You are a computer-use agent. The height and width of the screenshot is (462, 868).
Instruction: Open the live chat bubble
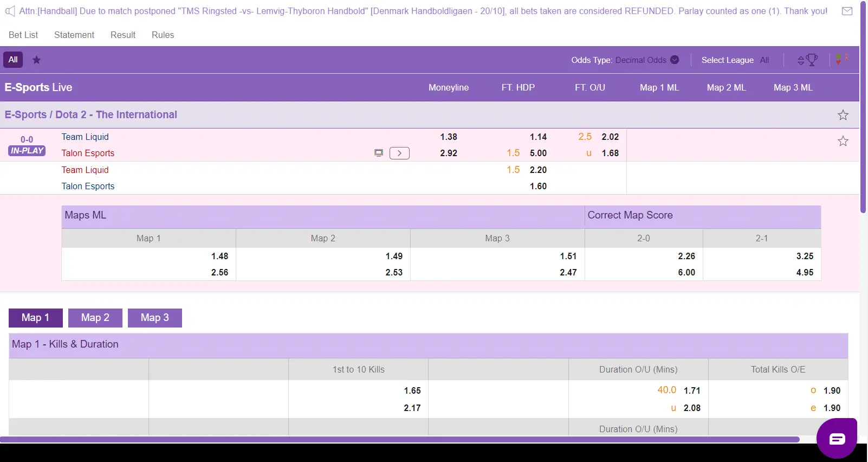coord(837,438)
